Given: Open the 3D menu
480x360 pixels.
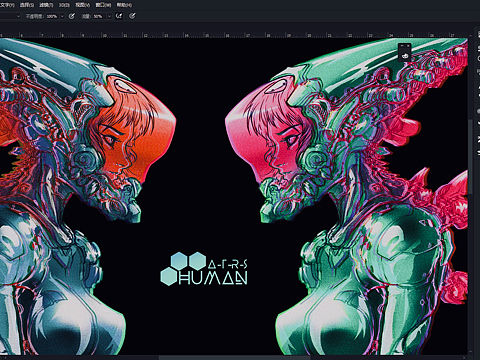Looking at the screenshot, I should coord(64,5).
